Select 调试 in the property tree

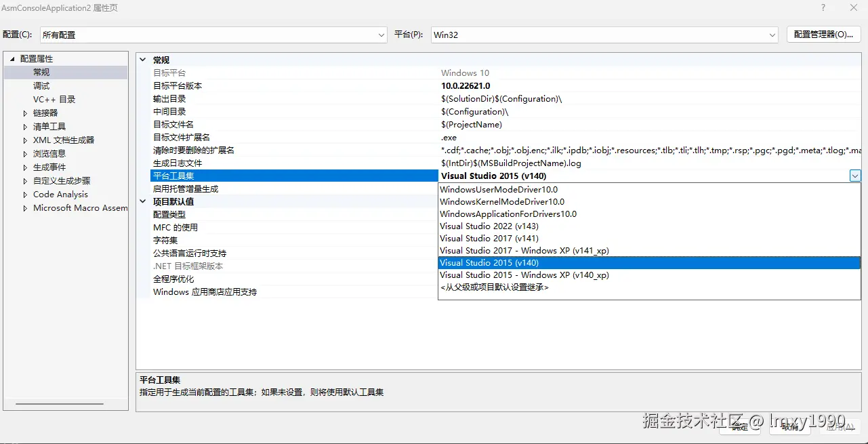coord(41,85)
